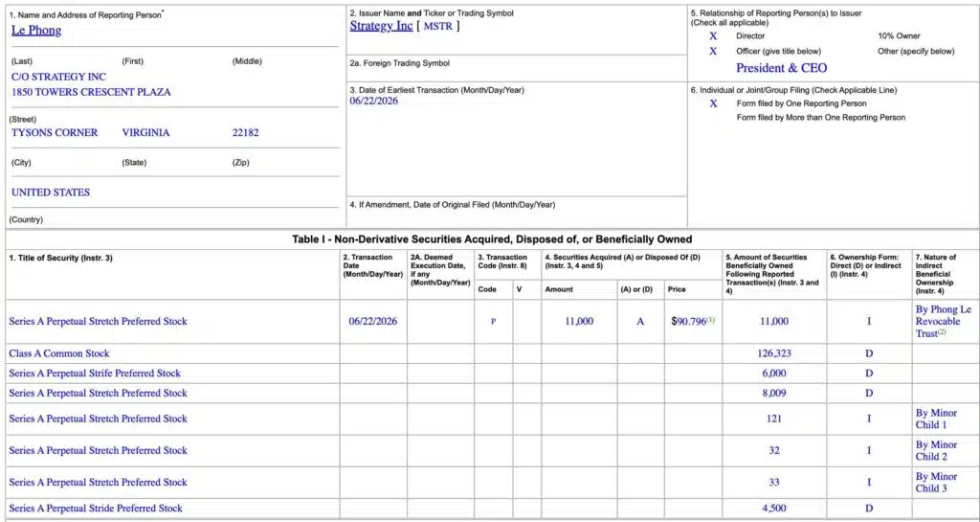Select Series A Perpetual Stride Preferred Stock
This screenshot has height=522, width=980.
pos(96,508)
